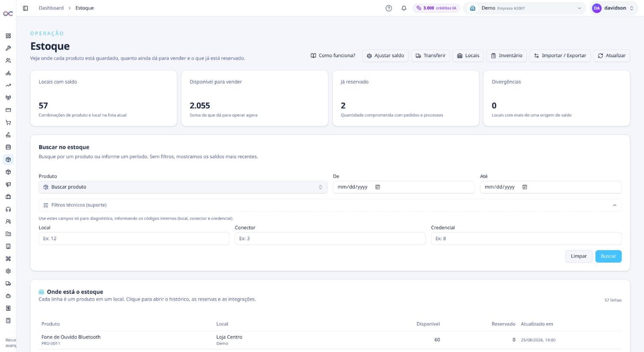Toggle the sidebar panel icon near breadcrumb
Screen dimensions: 644x352
[25, 8]
